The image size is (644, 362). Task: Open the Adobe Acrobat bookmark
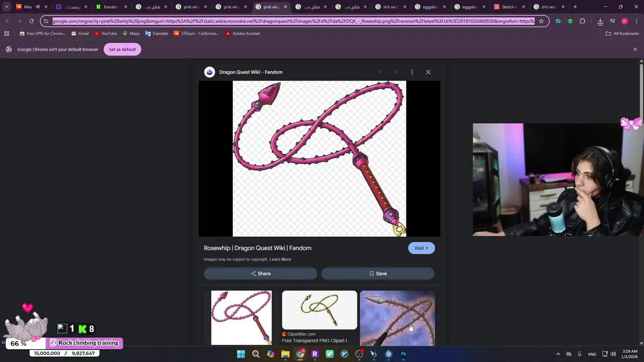(x=243, y=33)
